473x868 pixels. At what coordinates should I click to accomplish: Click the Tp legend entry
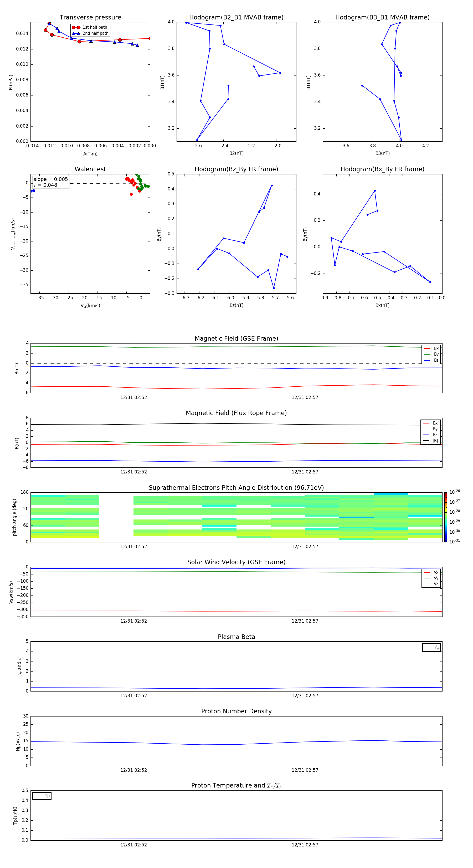[x=42, y=796]
